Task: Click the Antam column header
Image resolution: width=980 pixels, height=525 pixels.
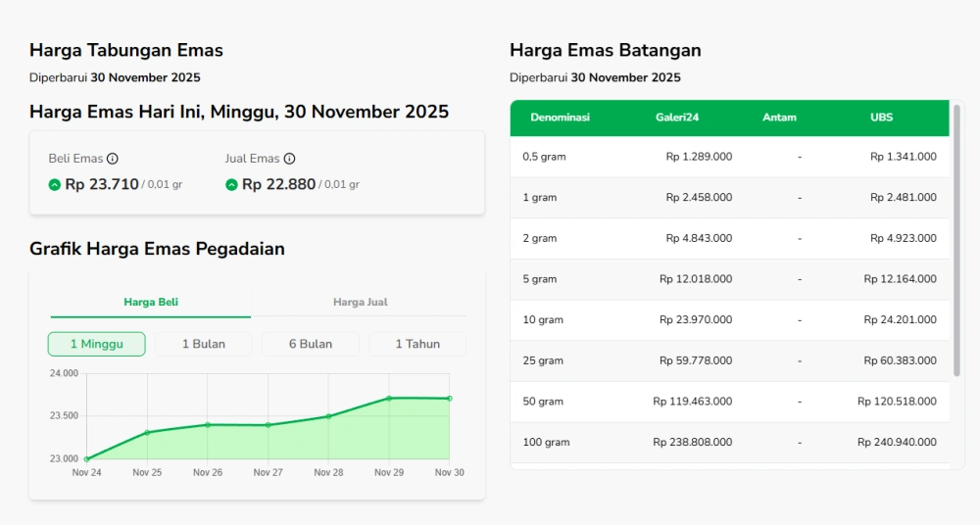Action: click(779, 118)
